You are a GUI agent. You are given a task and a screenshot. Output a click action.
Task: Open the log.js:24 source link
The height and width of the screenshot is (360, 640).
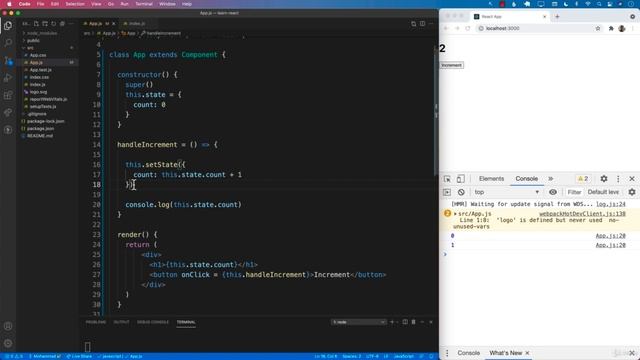click(x=611, y=204)
